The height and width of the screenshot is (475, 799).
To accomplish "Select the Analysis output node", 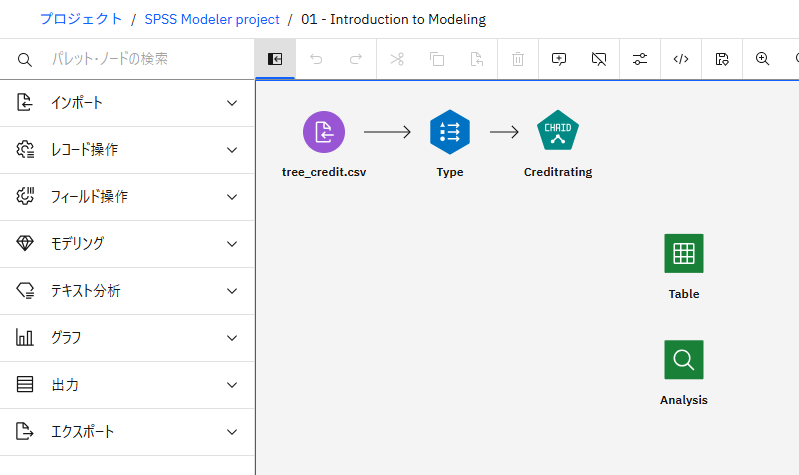I will [684, 360].
